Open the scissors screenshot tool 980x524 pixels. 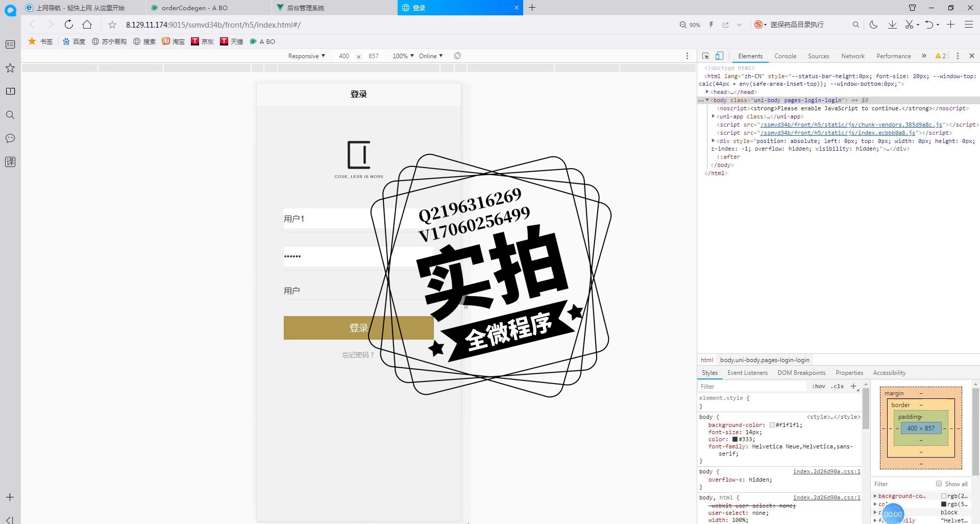(x=909, y=25)
